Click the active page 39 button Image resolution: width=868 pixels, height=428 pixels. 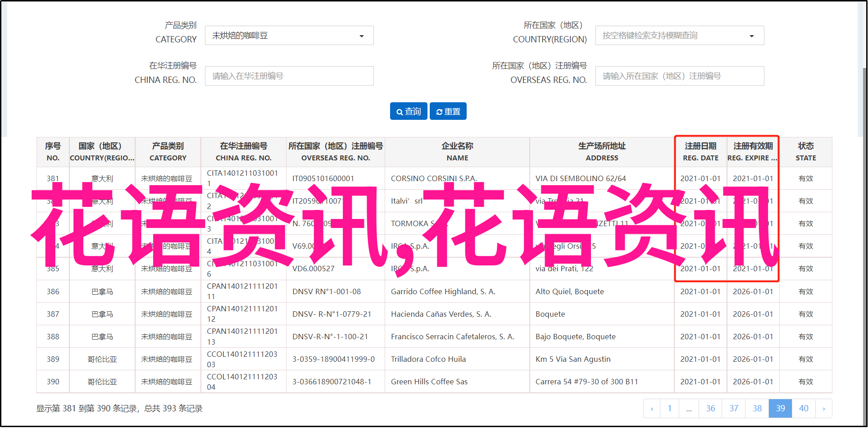(780, 409)
